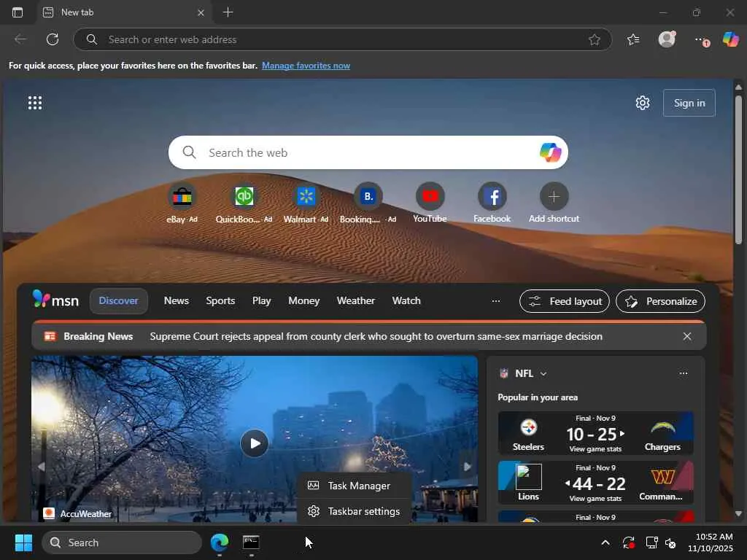Screen dimensions: 747x560
Task: Open the Windows Start menu
Action: point(23,542)
